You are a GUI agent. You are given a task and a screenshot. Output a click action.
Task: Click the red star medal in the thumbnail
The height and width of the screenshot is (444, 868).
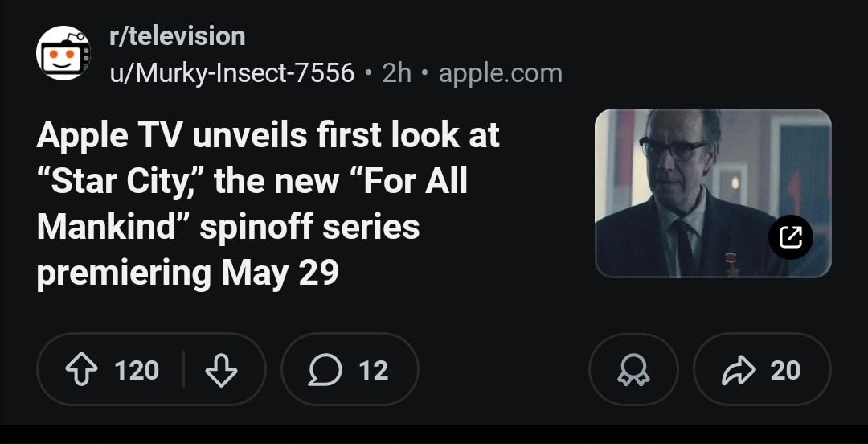click(x=730, y=262)
